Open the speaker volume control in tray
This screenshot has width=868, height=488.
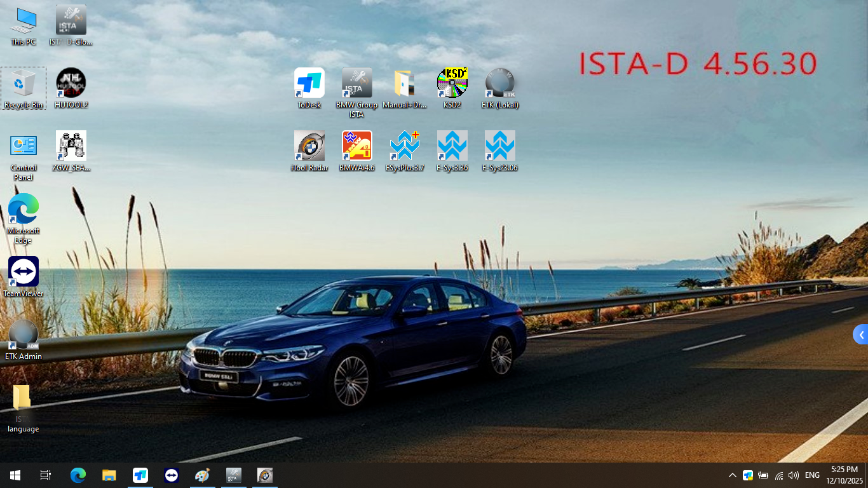pyautogui.click(x=793, y=475)
